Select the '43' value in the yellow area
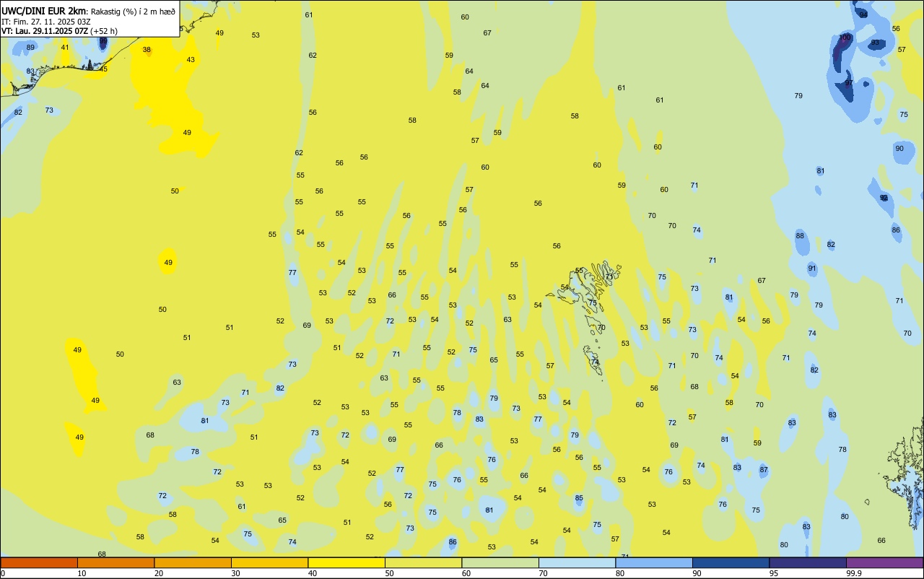Image resolution: width=924 pixels, height=579 pixels. click(x=191, y=60)
